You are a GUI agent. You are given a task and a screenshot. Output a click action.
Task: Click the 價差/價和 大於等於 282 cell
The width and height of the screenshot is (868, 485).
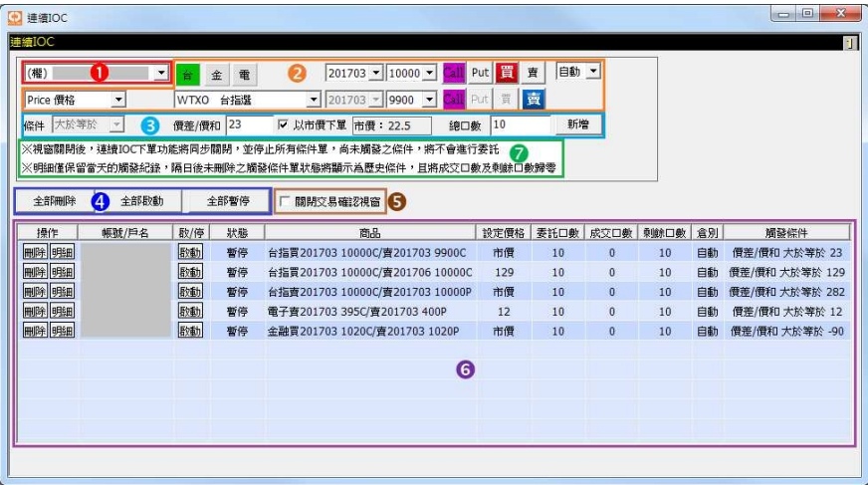(x=786, y=292)
